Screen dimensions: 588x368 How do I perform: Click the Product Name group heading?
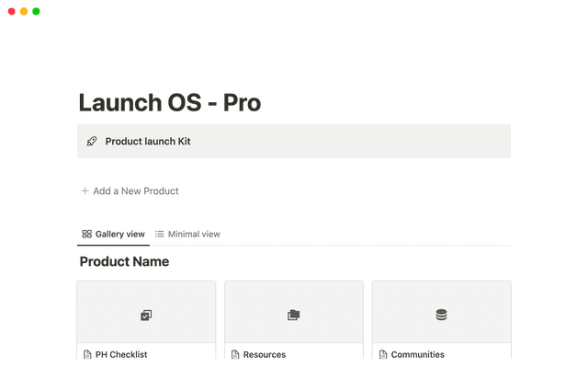pos(124,262)
